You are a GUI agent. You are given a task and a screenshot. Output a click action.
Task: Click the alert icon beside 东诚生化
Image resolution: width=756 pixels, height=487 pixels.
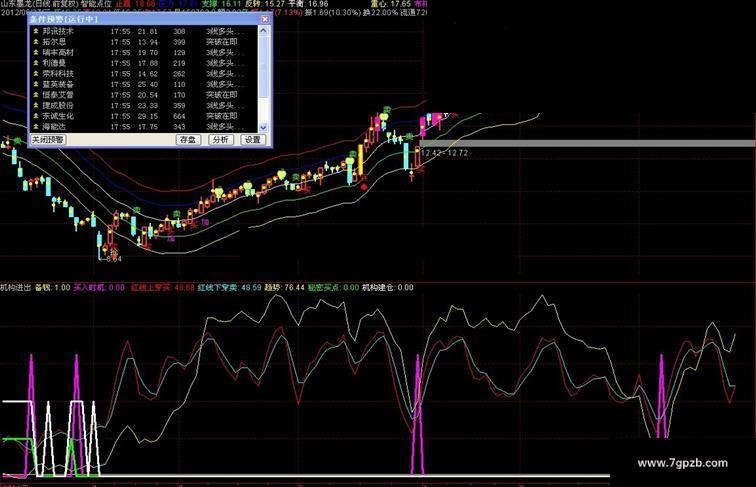(x=36, y=116)
